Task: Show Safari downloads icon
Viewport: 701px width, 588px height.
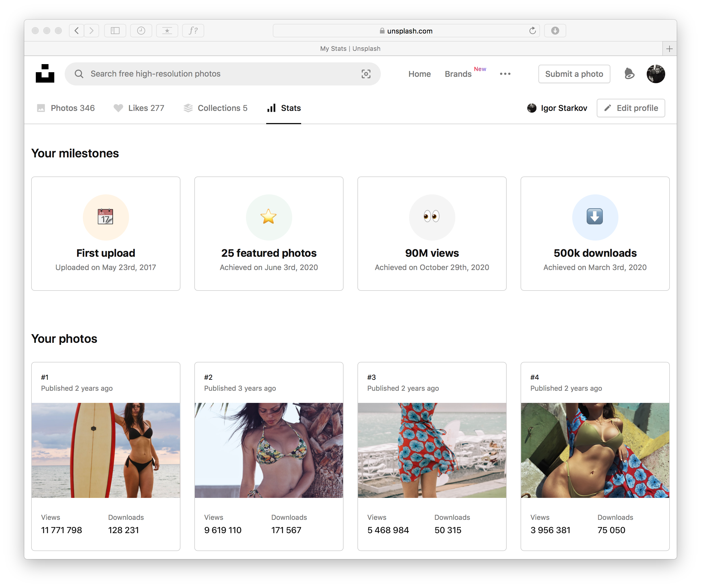Action: tap(555, 31)
